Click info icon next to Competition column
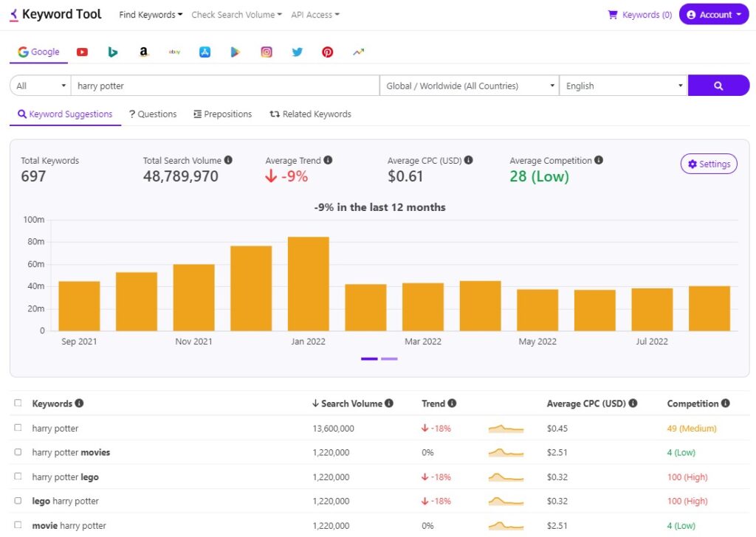This screenshot has width=756, height=537. tap(725, 403)
